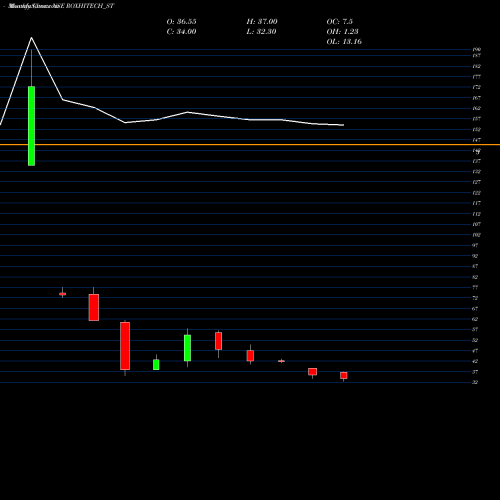
Task: Select the tall green candlestick
Action: [31, 126]
